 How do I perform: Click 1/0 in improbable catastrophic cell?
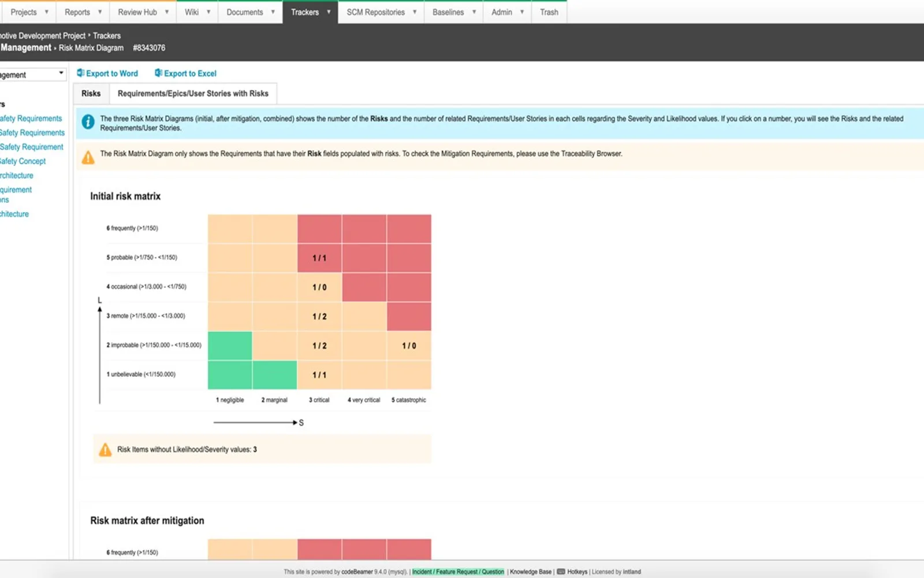[409, 346]
